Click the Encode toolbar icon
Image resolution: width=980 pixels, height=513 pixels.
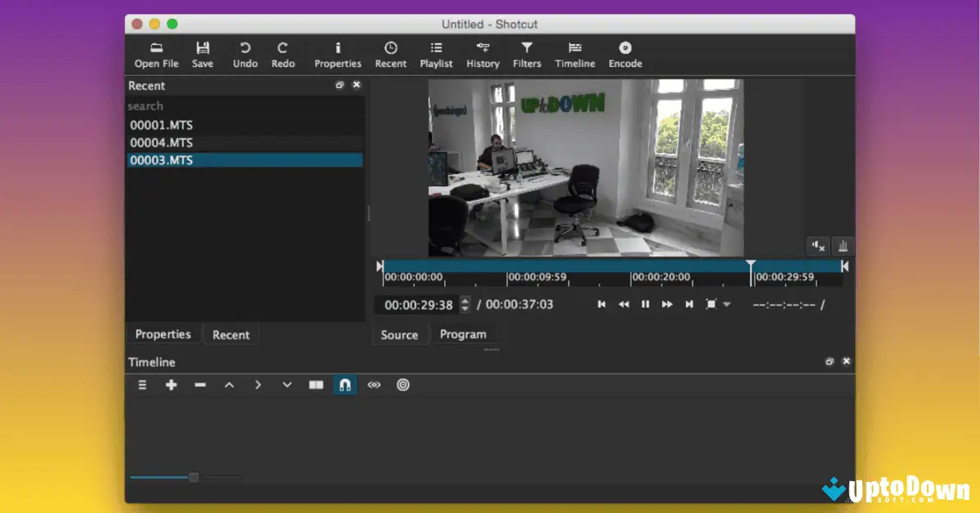point(625,54)
